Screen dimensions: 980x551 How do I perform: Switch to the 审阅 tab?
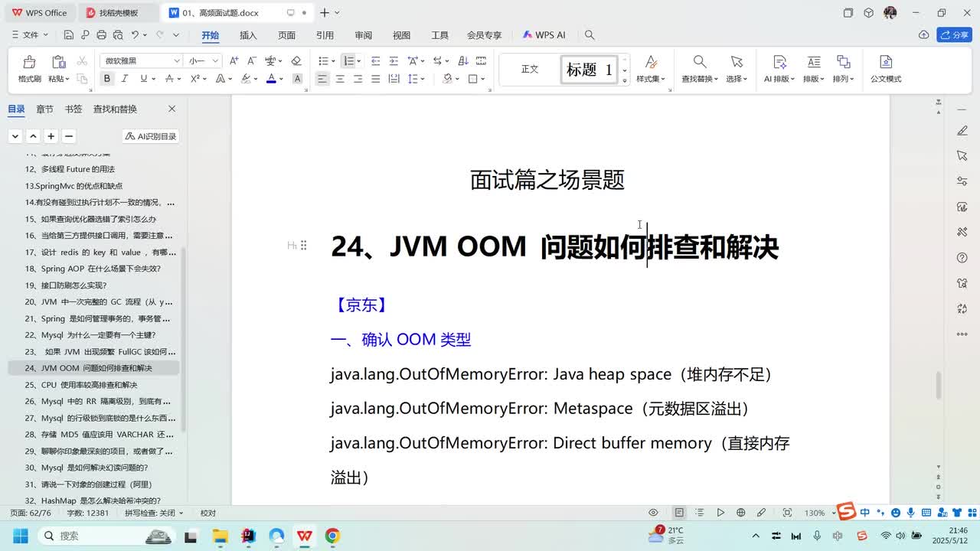point(363,35)
